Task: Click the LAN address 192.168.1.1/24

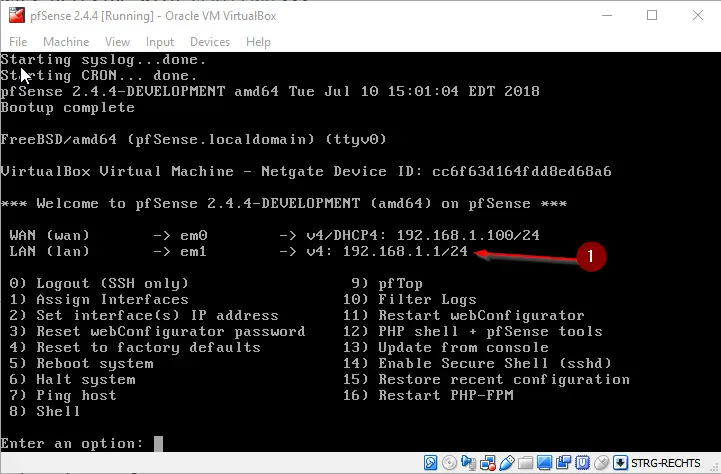Action: point(405,251)
